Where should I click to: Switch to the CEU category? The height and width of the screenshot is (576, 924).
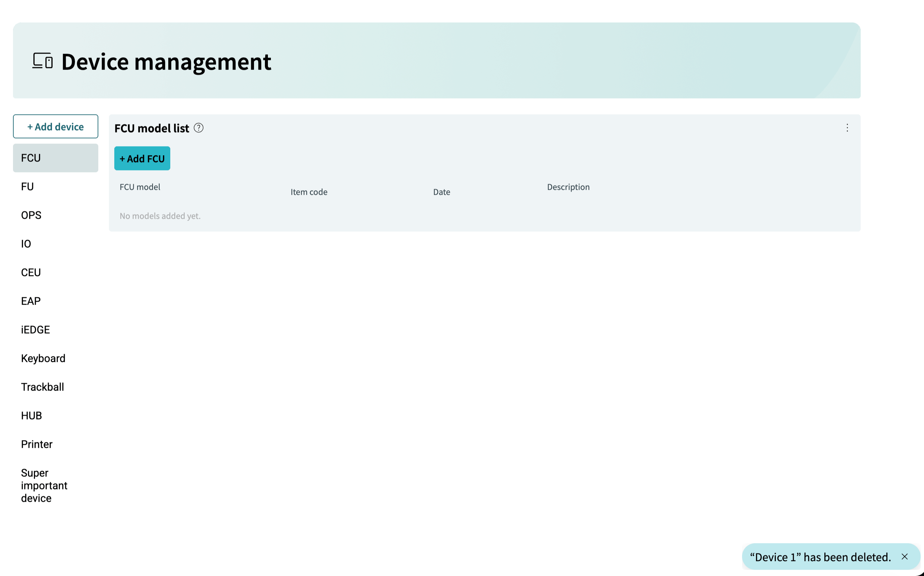[x=56, y=272]
